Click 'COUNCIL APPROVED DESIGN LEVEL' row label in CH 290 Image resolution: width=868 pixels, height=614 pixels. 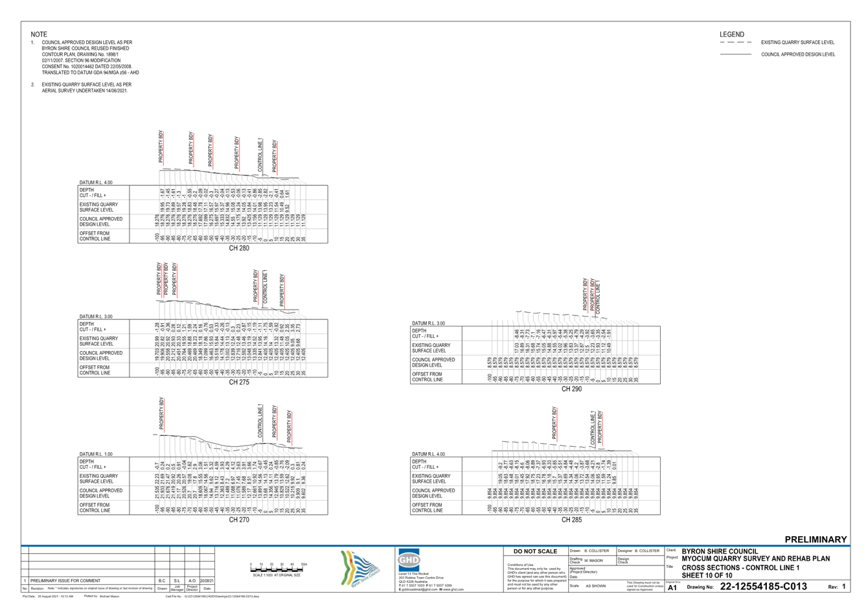(433, 363)
